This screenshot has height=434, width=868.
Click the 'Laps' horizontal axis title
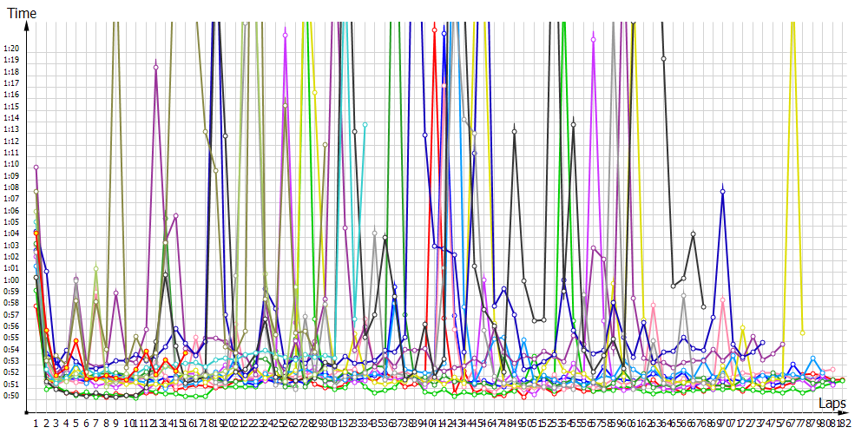[x=832, y=404]
